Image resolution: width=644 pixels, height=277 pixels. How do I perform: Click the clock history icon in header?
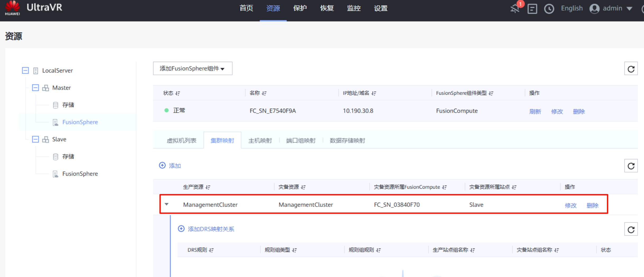coord(549,9)
